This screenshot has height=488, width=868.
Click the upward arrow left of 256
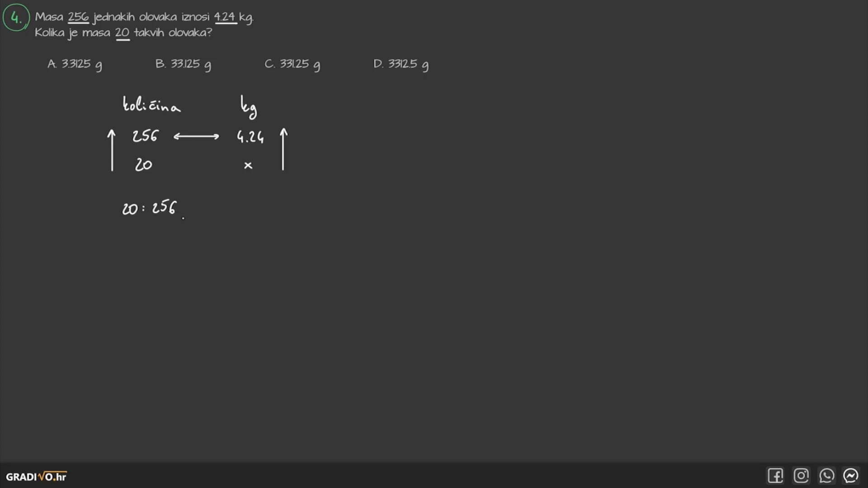[112, 150]
